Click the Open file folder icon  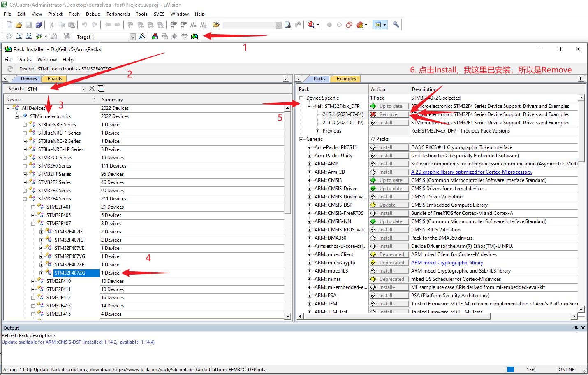[19, 25]
